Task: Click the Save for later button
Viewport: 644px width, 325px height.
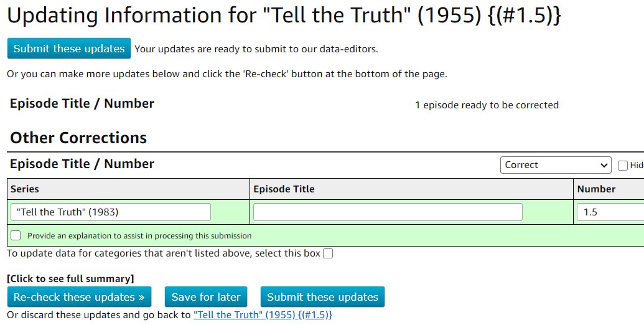Action: pos(207,297)
